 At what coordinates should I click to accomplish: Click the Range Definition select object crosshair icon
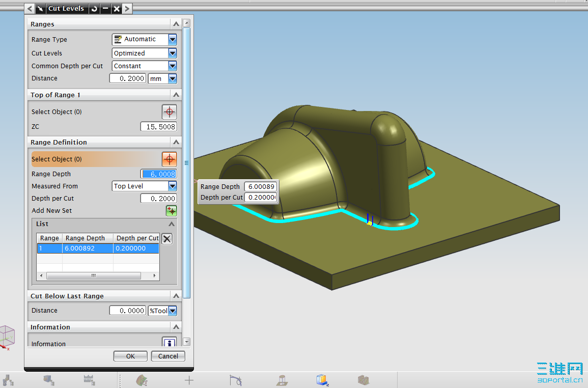point(169,159)
